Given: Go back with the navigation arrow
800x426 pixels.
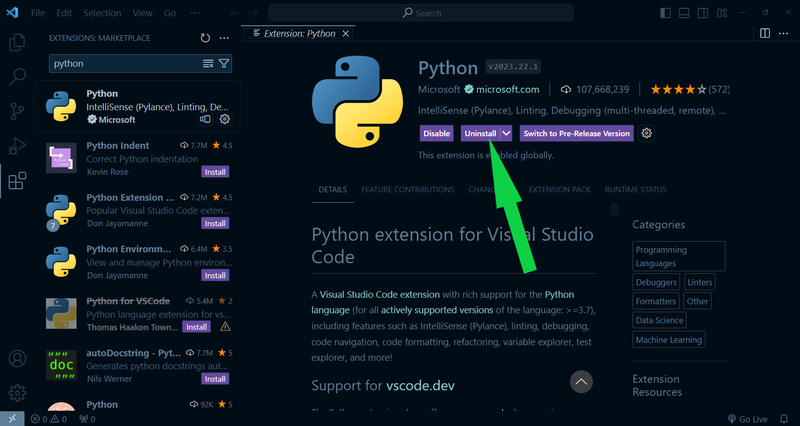Looking at the screenshot, I should click(x=234, y=13).
